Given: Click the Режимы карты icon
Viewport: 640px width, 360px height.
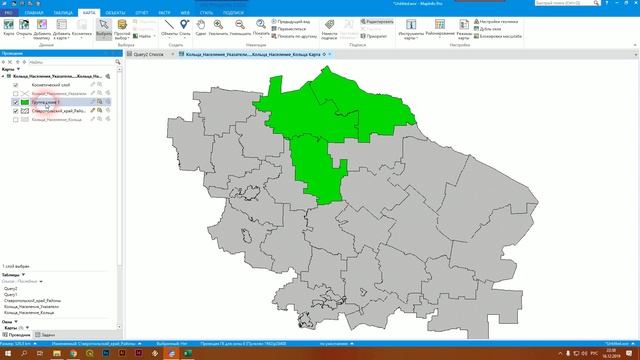Looking at the screenshot, I should pos(464,25).
